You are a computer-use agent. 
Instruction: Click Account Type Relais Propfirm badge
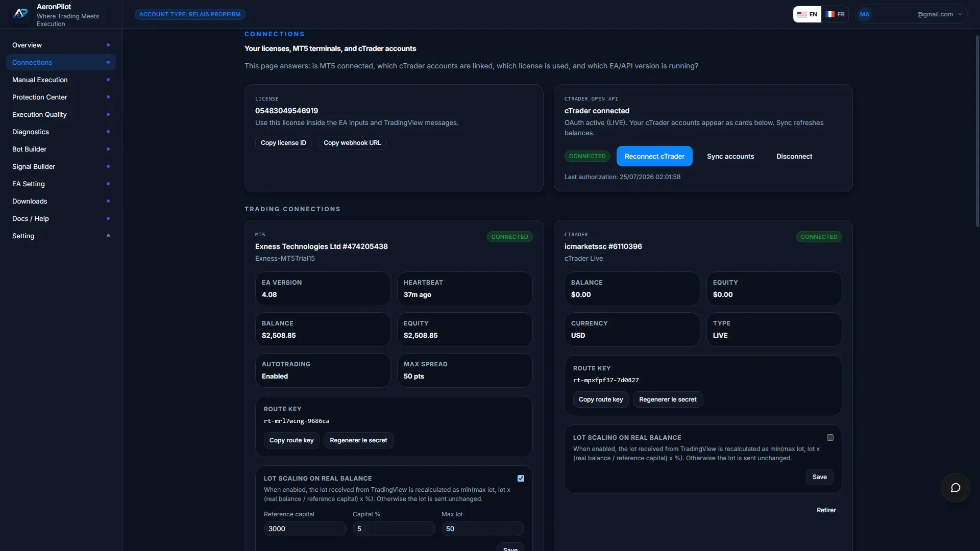(x=190, y=14)
